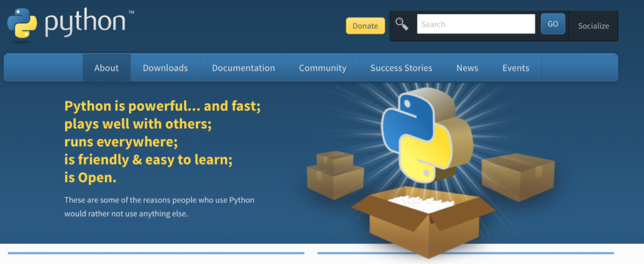Click the line "runs everywhere;"

point(121,142)
